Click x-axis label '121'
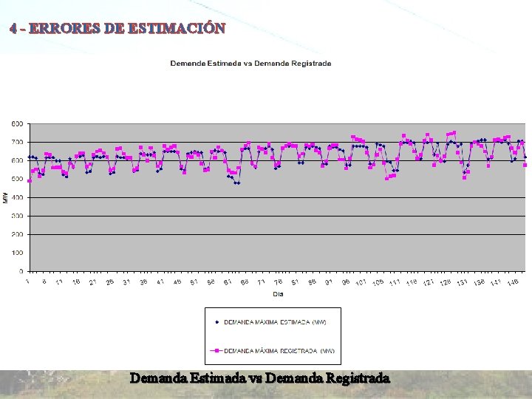Viewport: 532px width, 399px height. tap(429, 282)
